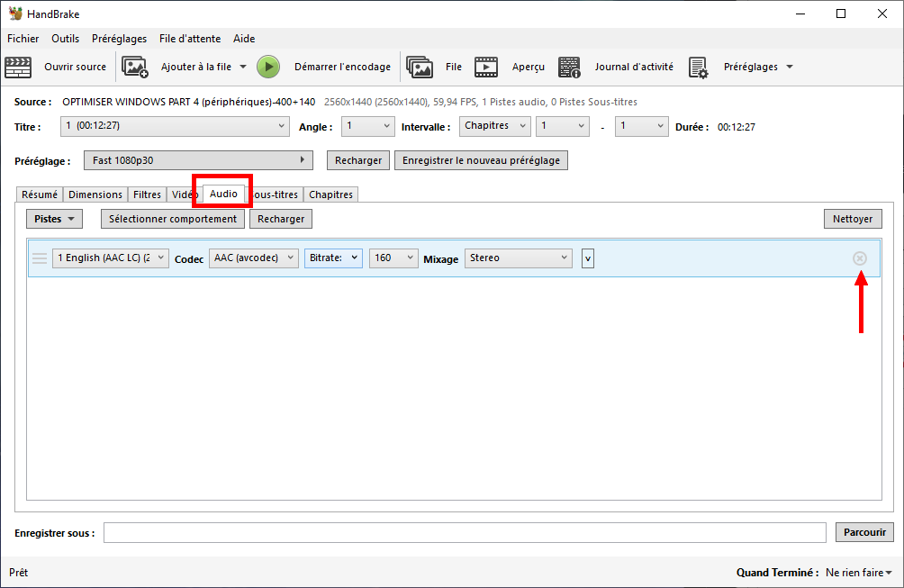Screen dimensions: 904x588
Task: Open the Pistes dropdown button
Action: coord(54,219)
